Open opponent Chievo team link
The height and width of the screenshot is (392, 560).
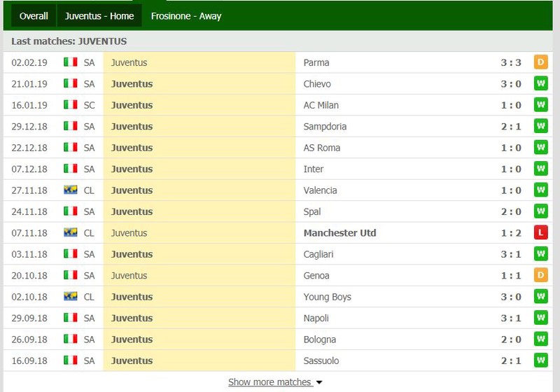317,84
